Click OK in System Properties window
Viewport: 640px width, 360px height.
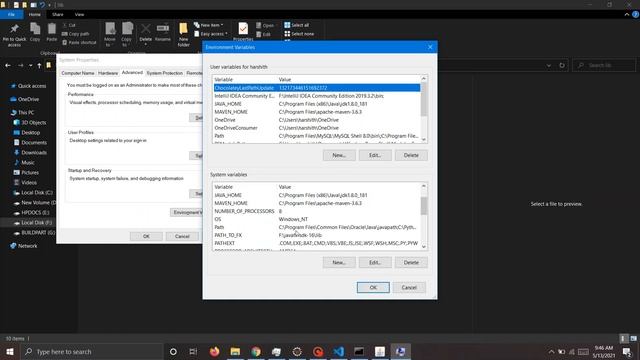tap(146, 236)
